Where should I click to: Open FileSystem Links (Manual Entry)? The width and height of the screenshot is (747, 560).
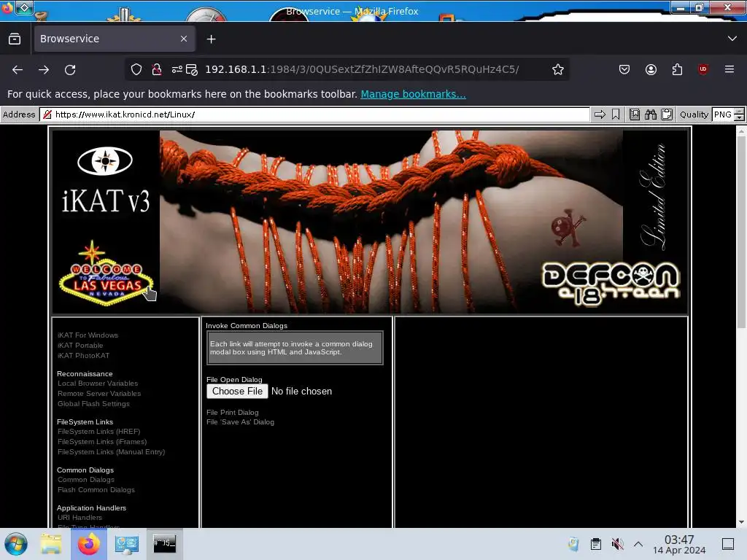[x=111, y=451]
